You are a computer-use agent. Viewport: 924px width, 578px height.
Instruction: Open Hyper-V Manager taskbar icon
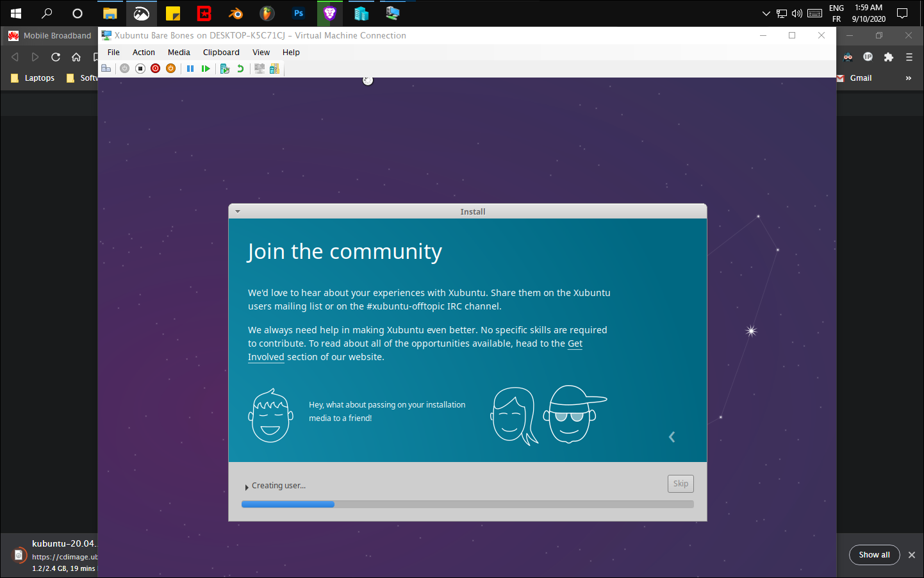[361, 13]
